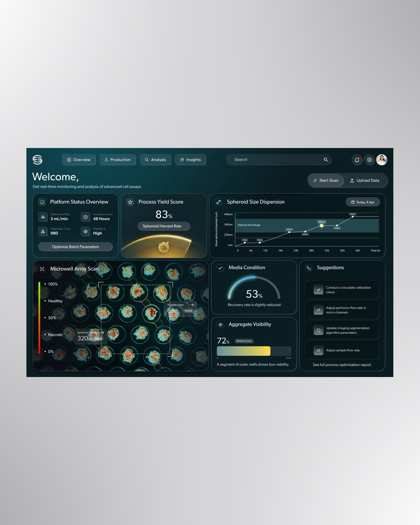Click 'Recovery rate is slightly reduced' text

254,305
